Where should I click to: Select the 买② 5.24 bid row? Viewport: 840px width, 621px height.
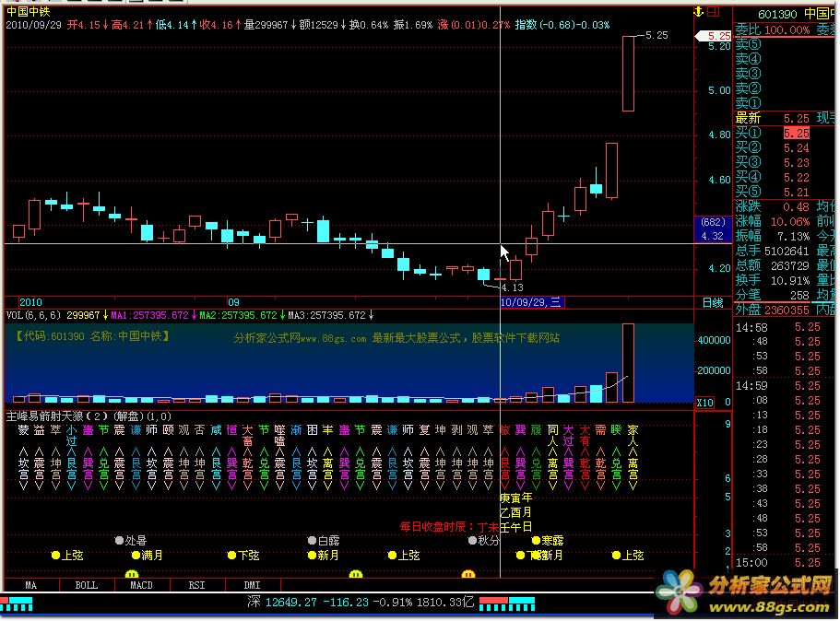tap(786, 147)
